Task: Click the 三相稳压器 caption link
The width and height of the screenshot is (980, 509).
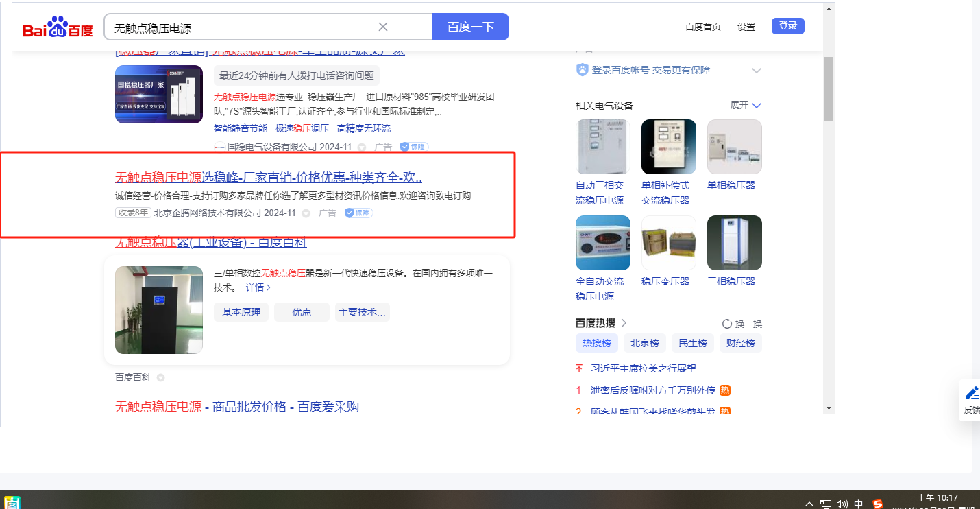Action: click(731, 281)
